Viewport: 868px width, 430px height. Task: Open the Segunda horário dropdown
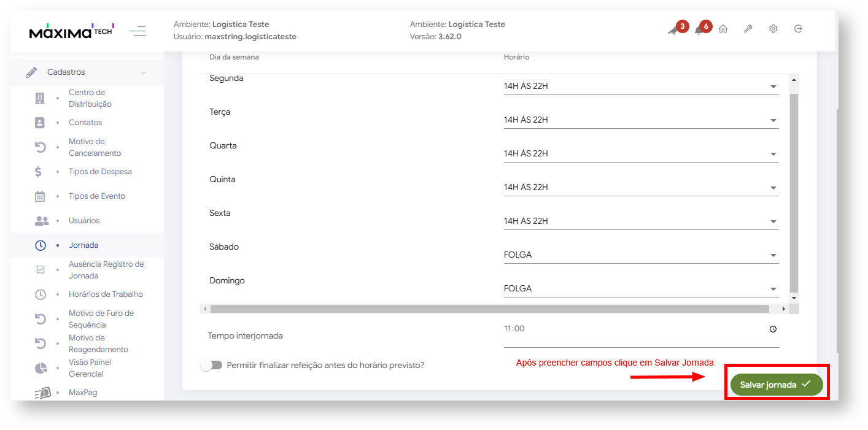point(641,86)
